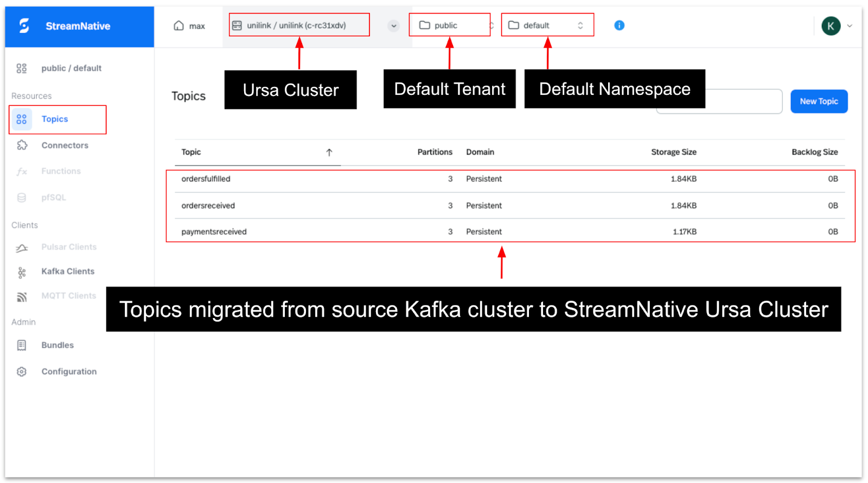Click the K user avatar
Image resolution: width=868 pixels, height=483 pixels.
831,26
